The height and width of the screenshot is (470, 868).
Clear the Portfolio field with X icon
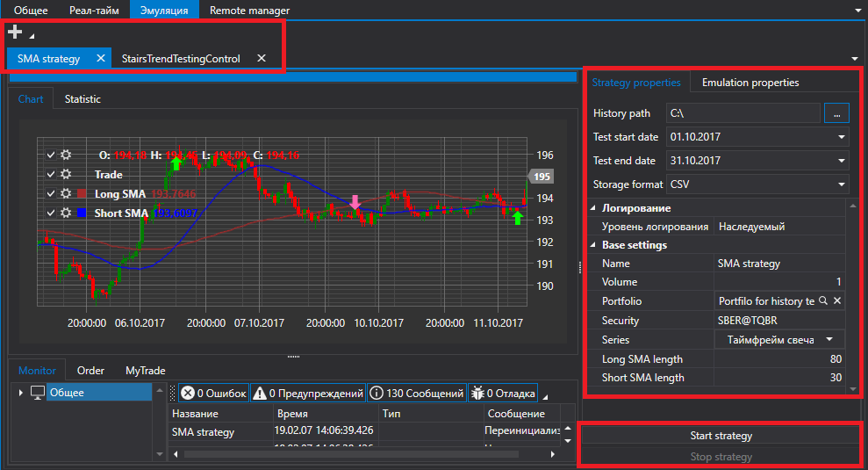tap(837, 300)
